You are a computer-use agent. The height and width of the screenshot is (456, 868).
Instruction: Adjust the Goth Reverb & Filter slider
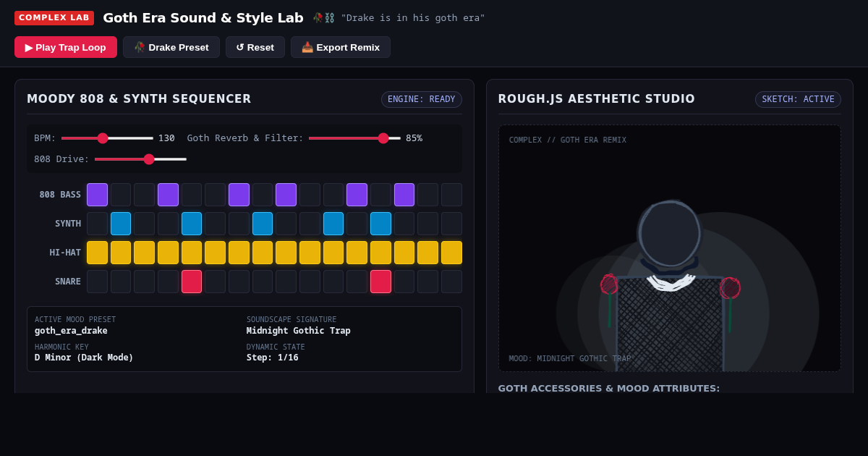point(354,138)
